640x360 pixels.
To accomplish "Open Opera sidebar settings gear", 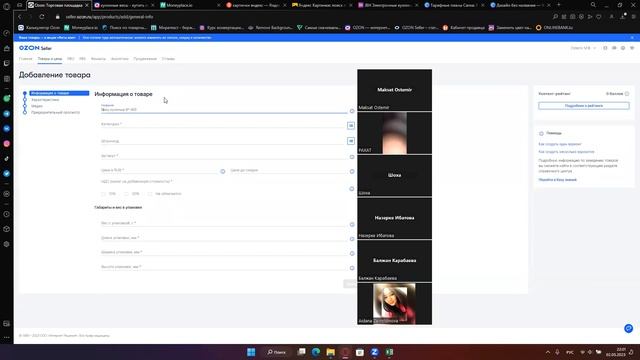I will 7,244.
